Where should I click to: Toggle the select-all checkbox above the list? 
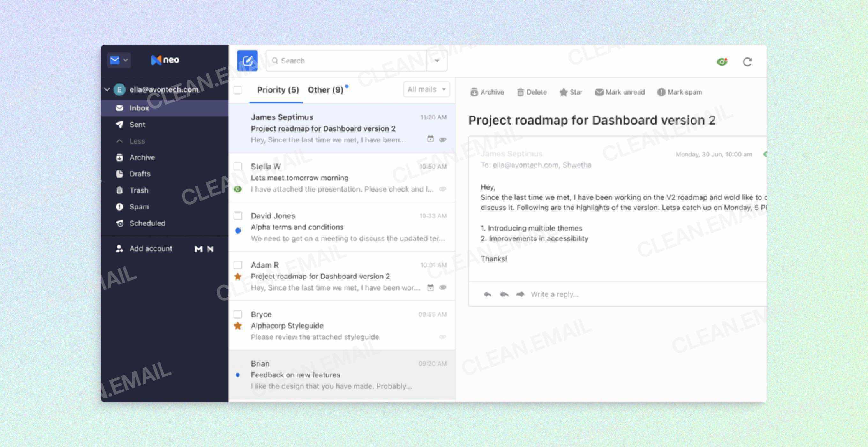pos(238,90)
